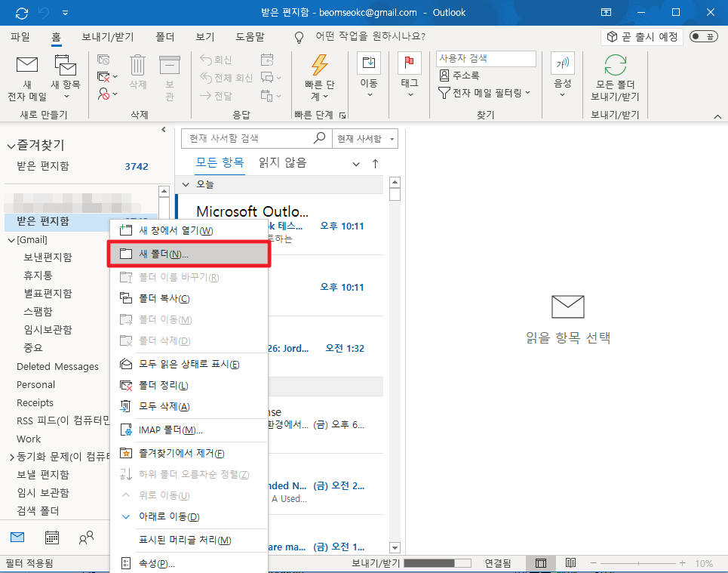Switch to People contacts icon at bottom
Screen dimensions: 728x573
(86, 538)
